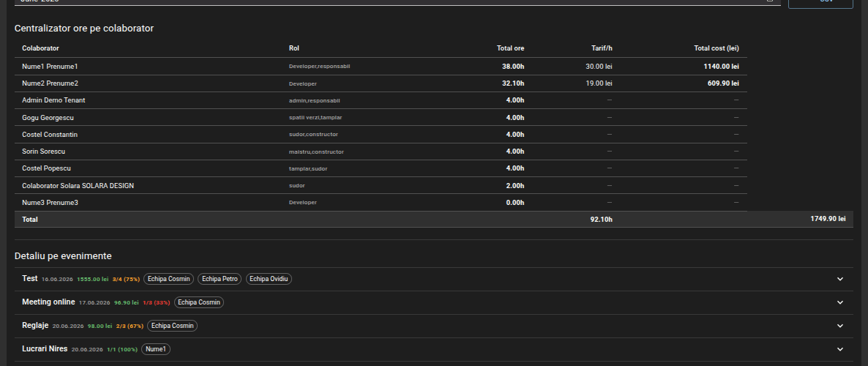The width and height of the screenshot is (868, 366).
Task: Click the Centralizator ore pe colaborator heading
Action: [x=84, y=29]
